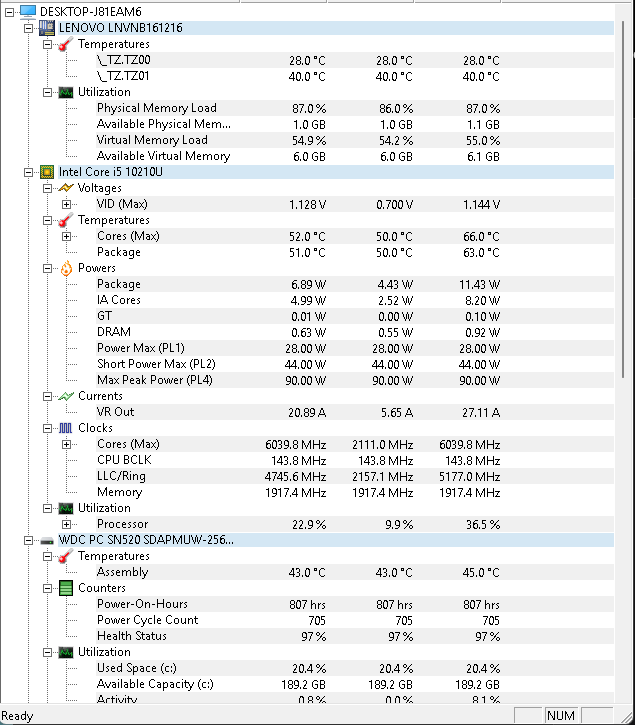Click the thermometer icon under WDC drive Temperatures
Image resolution: width=635 pixels, height=725 pixels.
66,556
